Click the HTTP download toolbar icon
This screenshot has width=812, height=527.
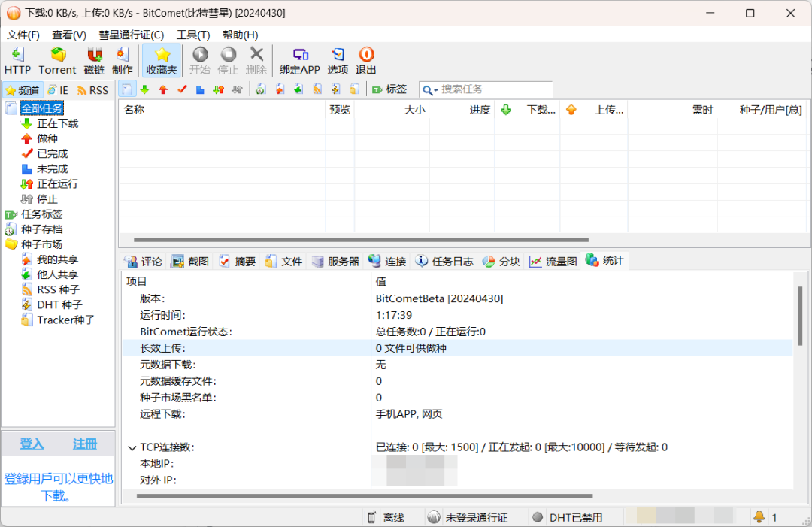click(x=17, y=61)
